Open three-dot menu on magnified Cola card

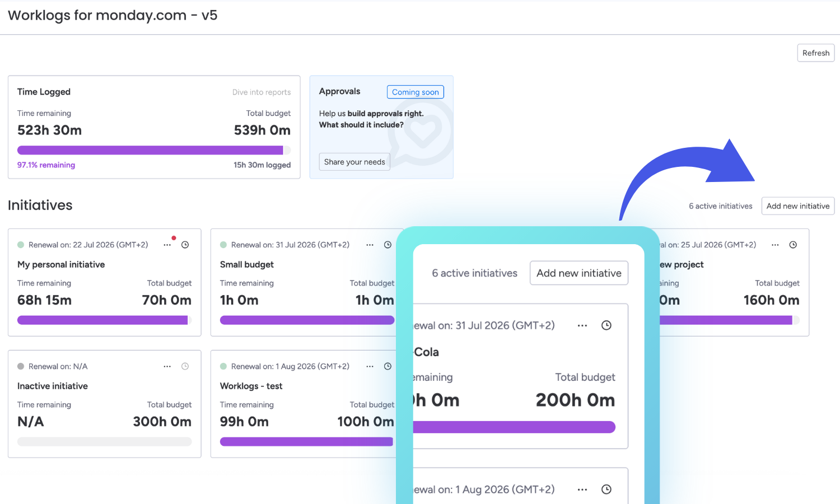[x=582, y=325]
